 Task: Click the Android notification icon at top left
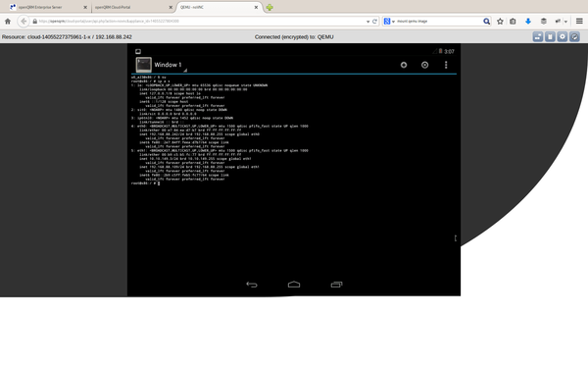pyautogui.click(x=138, y=51)
